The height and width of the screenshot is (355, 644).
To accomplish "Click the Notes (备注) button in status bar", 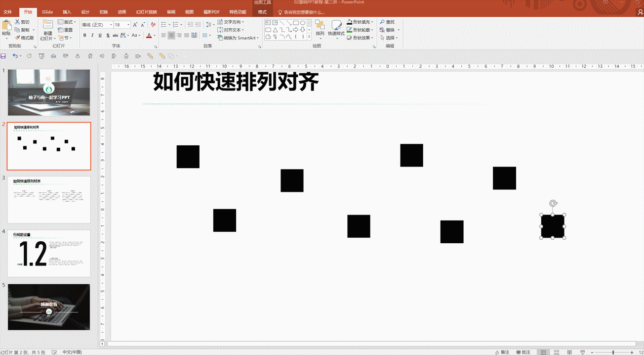I will click(x=502, y=352).
